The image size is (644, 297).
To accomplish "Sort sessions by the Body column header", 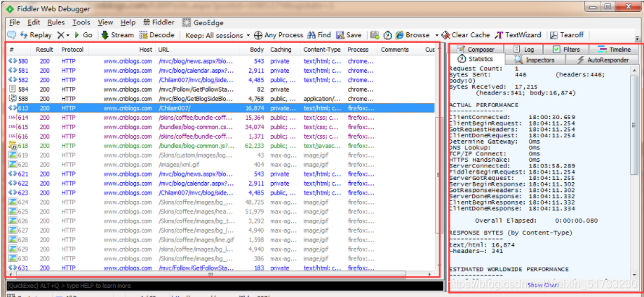I will 252,50.
